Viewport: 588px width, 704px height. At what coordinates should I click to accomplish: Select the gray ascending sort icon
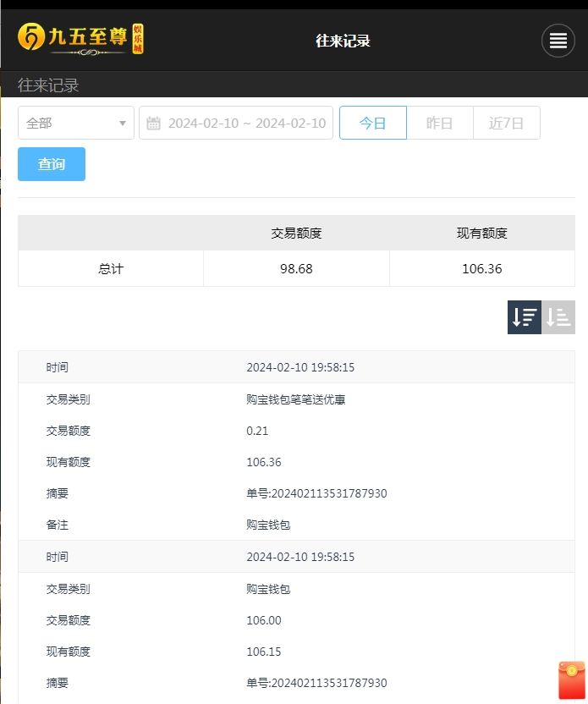[x=558, y=317]
